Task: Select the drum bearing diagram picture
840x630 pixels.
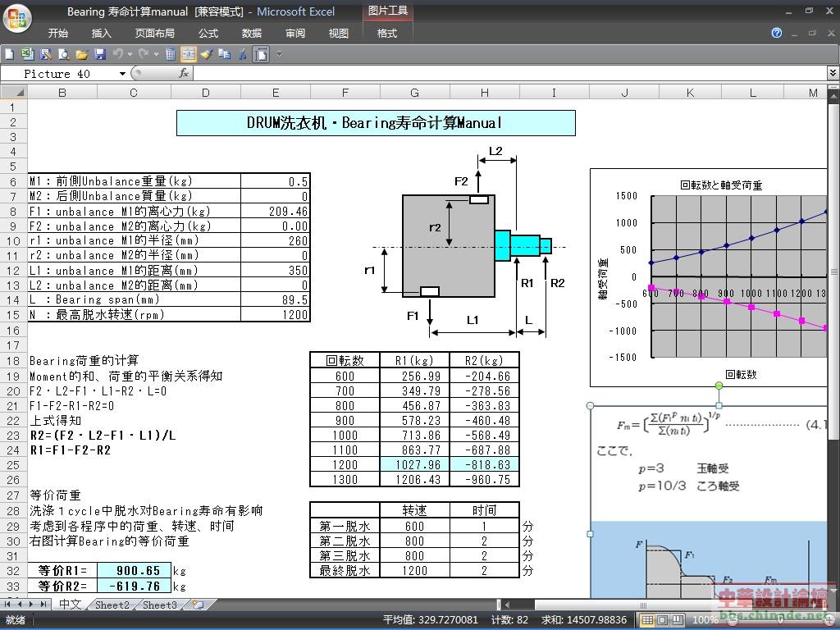Action: [x=465, y=242]
